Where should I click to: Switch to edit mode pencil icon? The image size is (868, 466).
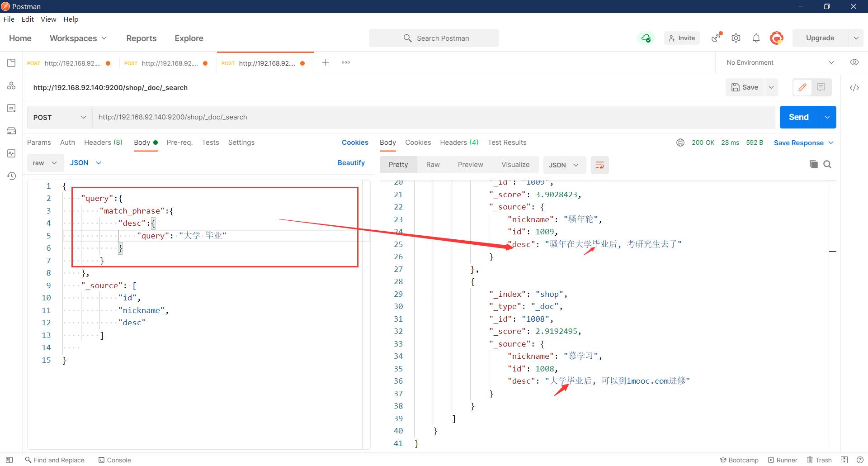(x=802, y=87)
